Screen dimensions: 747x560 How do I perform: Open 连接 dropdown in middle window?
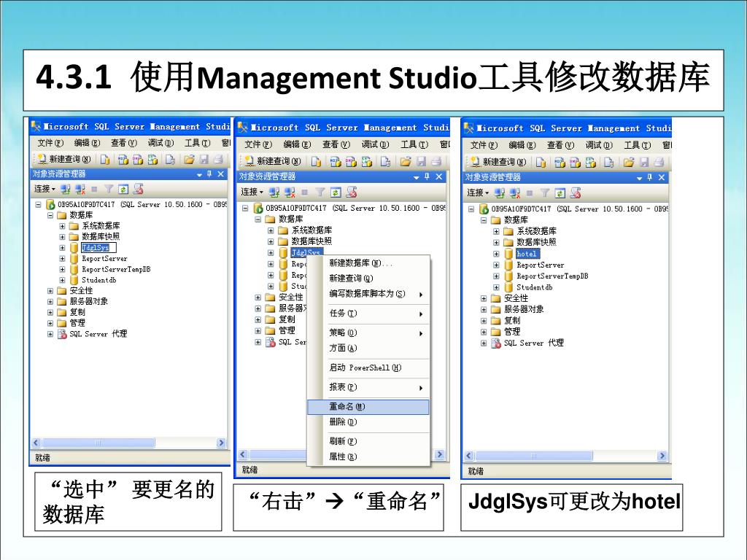pos(252,192)
